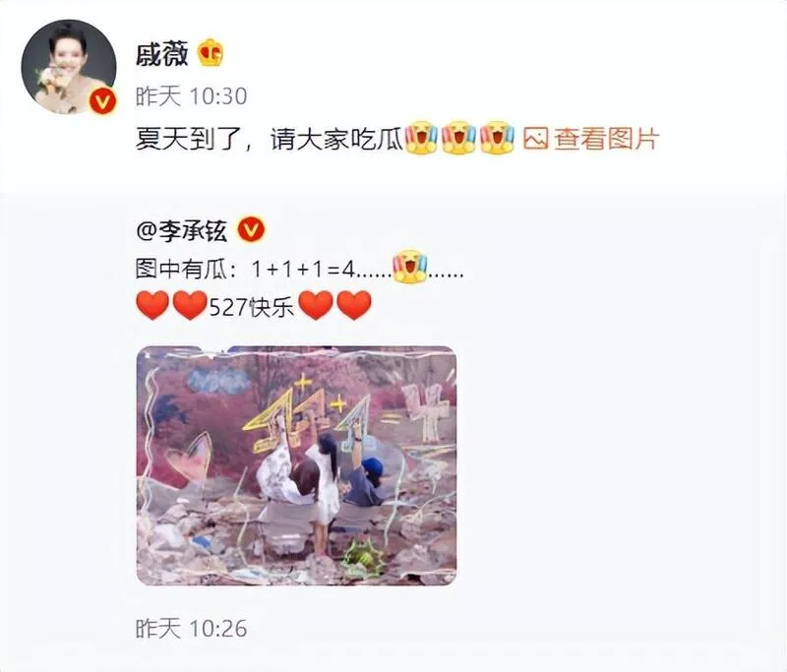787x672 pixels.
Task: Click the first crying-laugh emoji after 吃瓜
Action: 422,138
